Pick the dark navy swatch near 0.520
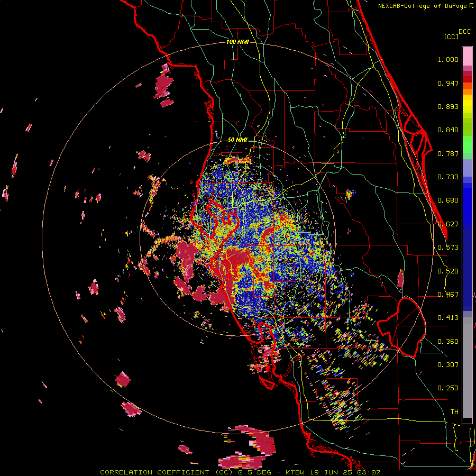The width and height of the screenshot is (476, 476). (467, 267)
